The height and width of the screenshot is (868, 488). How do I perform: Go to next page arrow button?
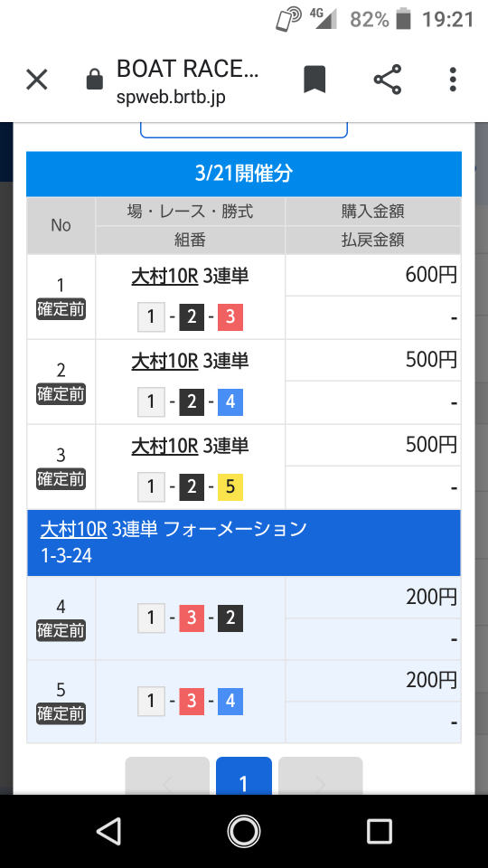(x=320, y=776)
